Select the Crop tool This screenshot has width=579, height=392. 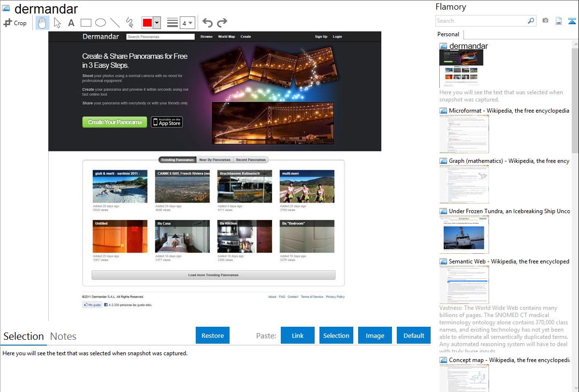15,23
